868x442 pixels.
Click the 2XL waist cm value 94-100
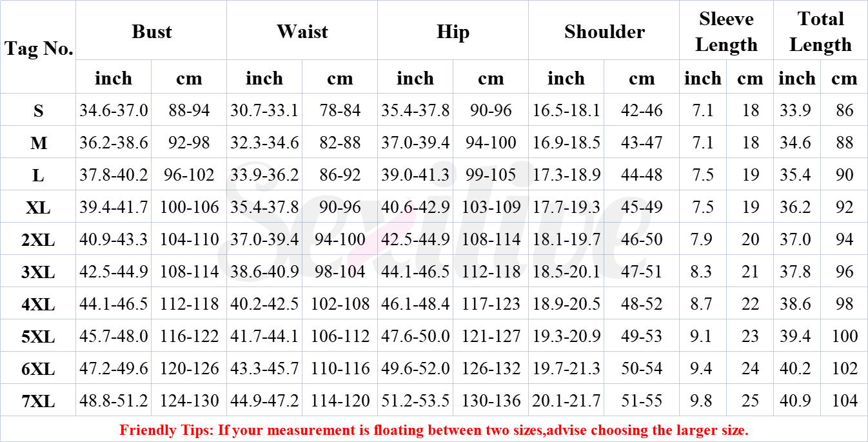[x=340, y=239]
